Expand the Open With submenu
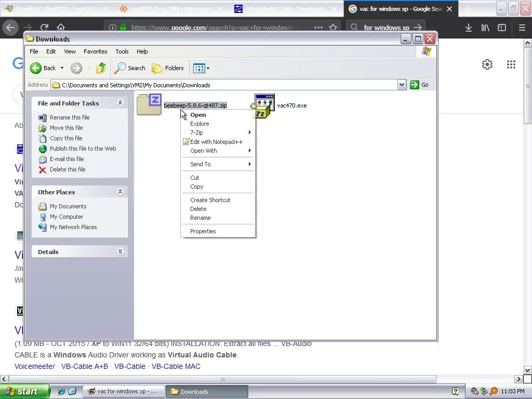This screenshot has height=399, width=532. point(218,151)
